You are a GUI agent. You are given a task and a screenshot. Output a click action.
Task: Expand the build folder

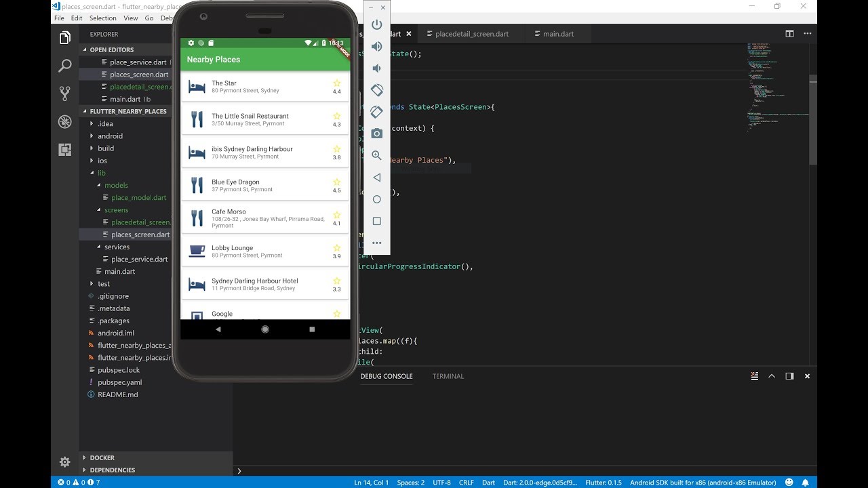[x=106, y=148]
